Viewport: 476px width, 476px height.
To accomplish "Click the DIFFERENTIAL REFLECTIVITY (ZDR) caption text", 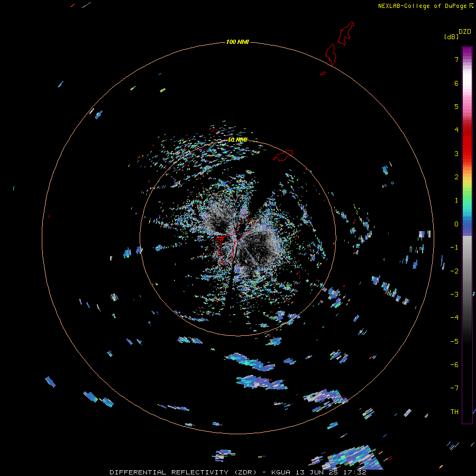I will tap(183, 472).
